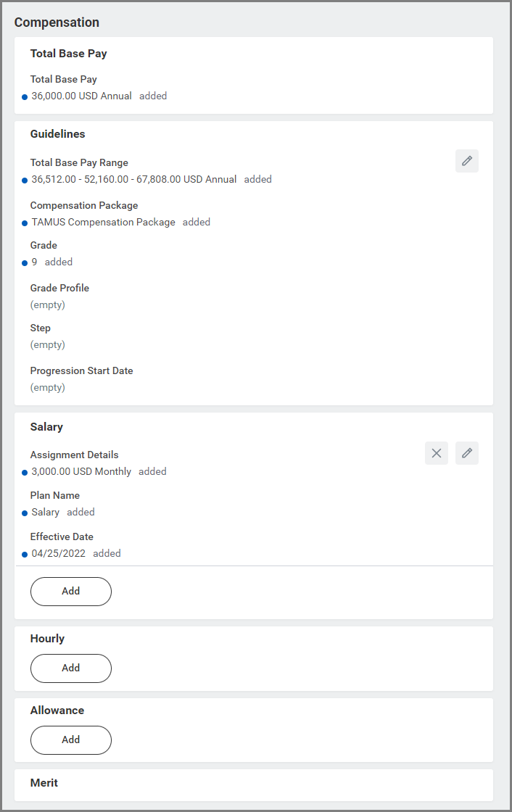Add an Allowance plan
The width and height of the screenshot is (512, 812).
click(71, 739)
